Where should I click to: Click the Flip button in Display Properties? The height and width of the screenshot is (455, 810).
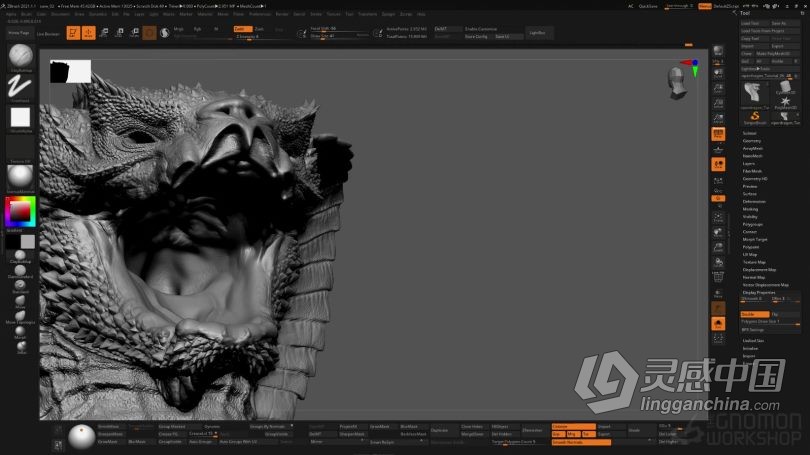coord(785,314)
